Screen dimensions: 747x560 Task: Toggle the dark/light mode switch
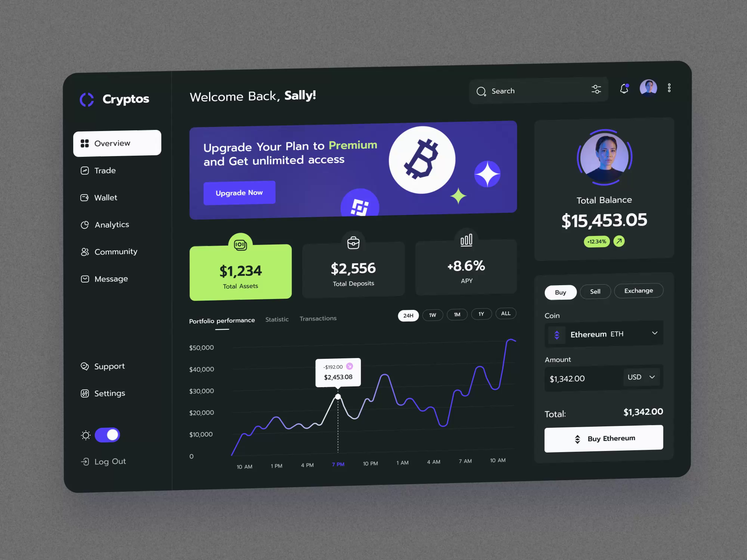pyautogui.click(x=108, y=435)
